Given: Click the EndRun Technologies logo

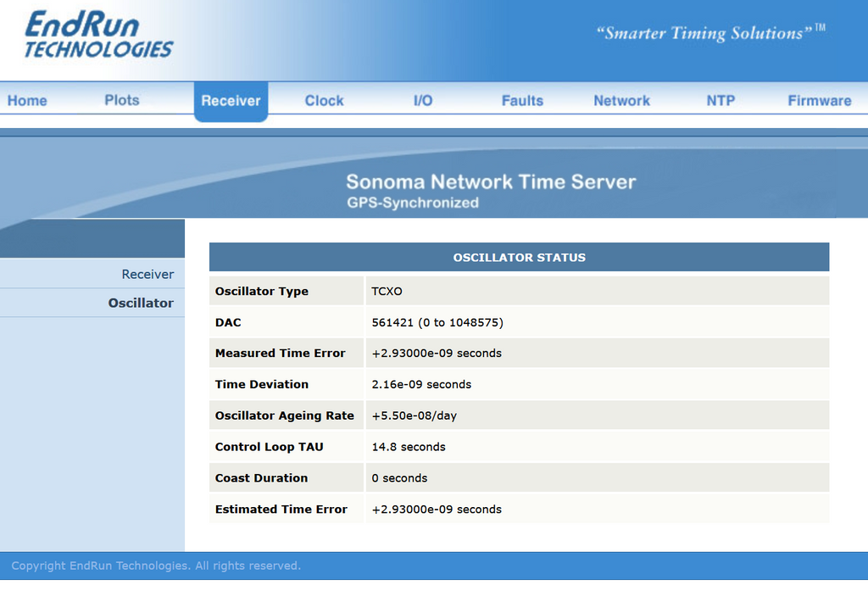Looking at the screenshot, I should pos(98,35).
